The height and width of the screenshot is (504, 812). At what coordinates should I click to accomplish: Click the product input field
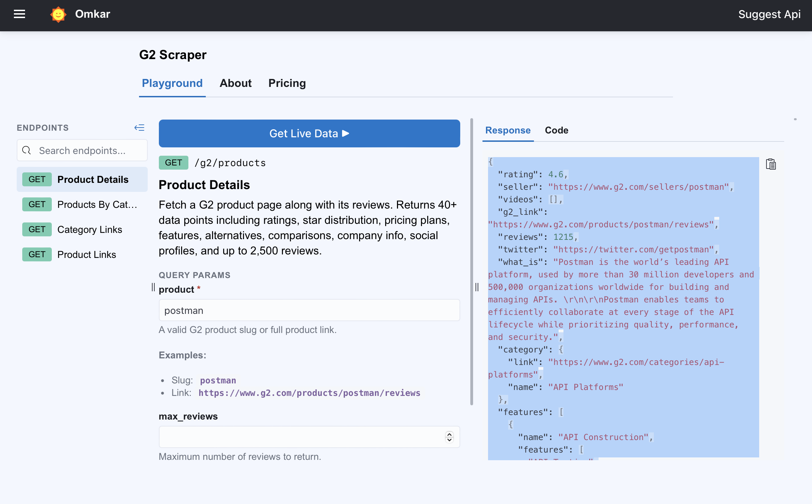coord(309,310)
